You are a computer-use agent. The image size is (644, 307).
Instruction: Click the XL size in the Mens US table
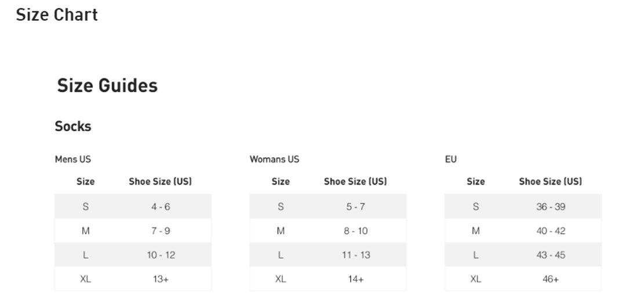coord(86,279)
